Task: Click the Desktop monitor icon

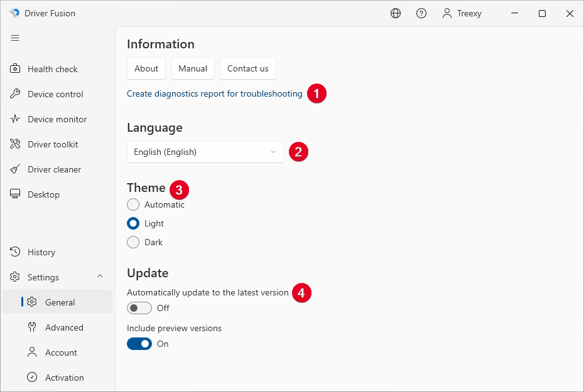Action: 15,194
